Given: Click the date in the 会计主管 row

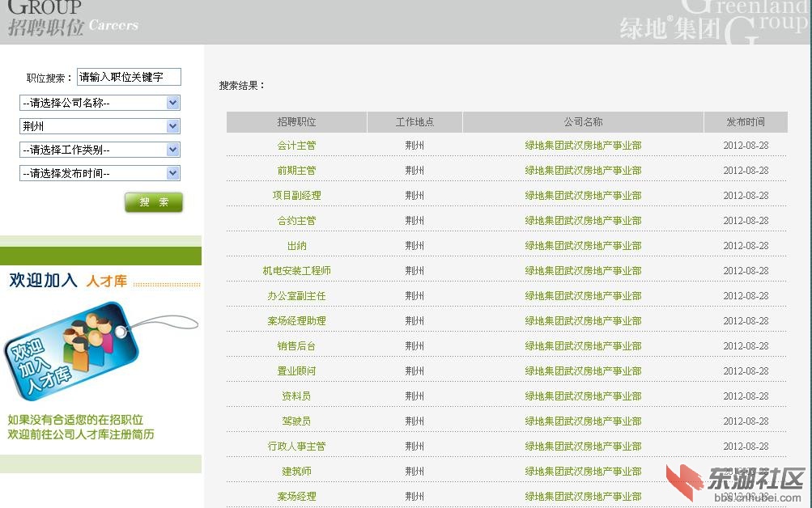Looking at the screenshot, I should tap(746, 146).
